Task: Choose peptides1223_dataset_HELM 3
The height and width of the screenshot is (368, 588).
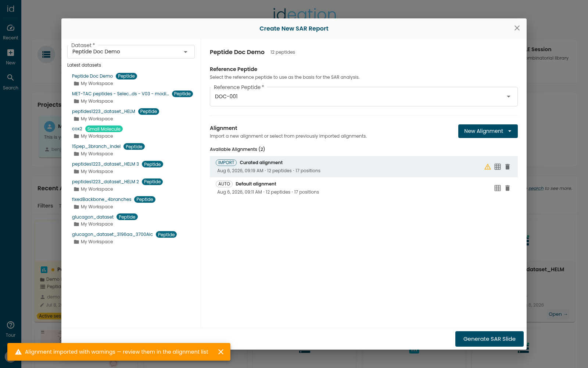Action: 105,164
